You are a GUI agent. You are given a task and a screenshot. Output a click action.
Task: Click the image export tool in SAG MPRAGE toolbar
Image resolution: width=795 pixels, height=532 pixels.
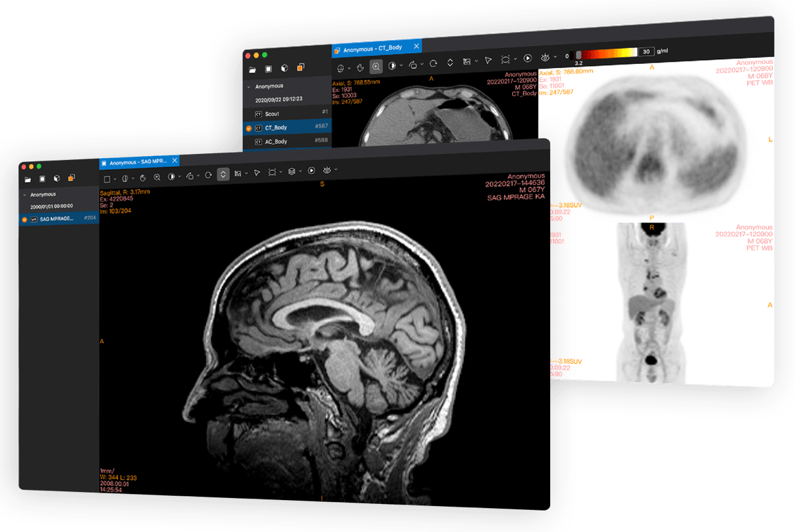click(x=238, y=174)
